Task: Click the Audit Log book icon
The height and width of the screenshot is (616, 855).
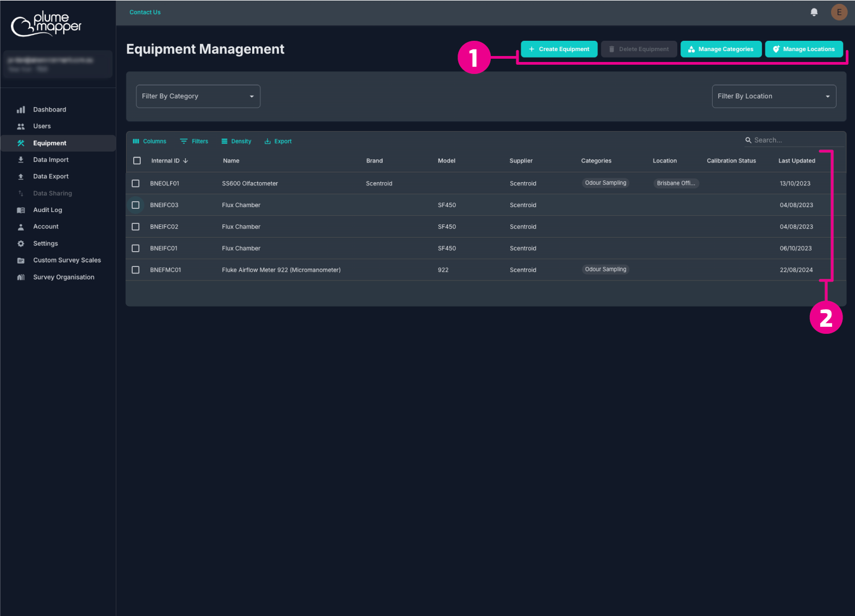Action: tap(21, 210)
